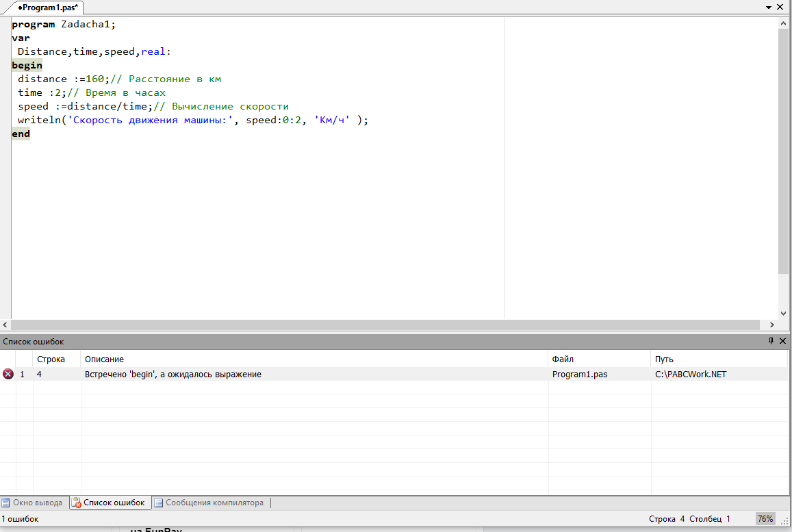Screen dimensions: 792x532
Task: Click the 'end' keyword in the editor
Action: (21, 134)
